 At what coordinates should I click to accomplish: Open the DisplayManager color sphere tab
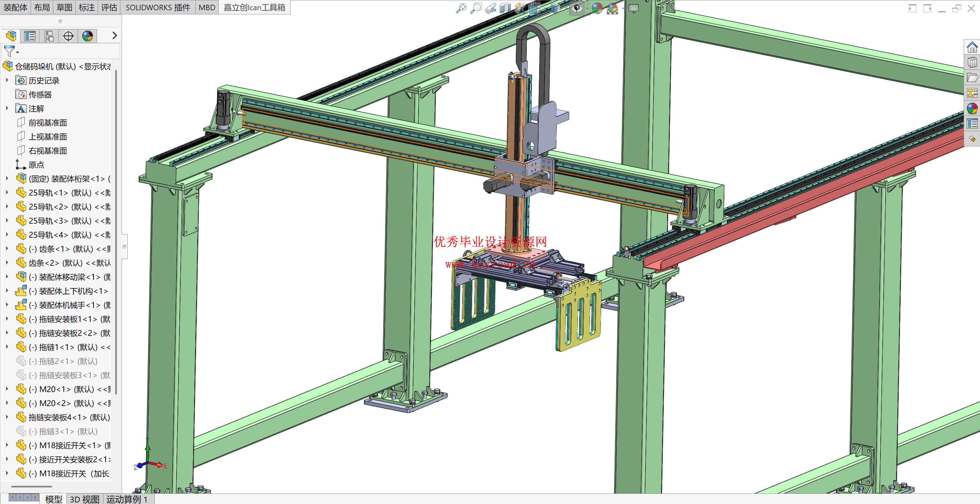87,36
